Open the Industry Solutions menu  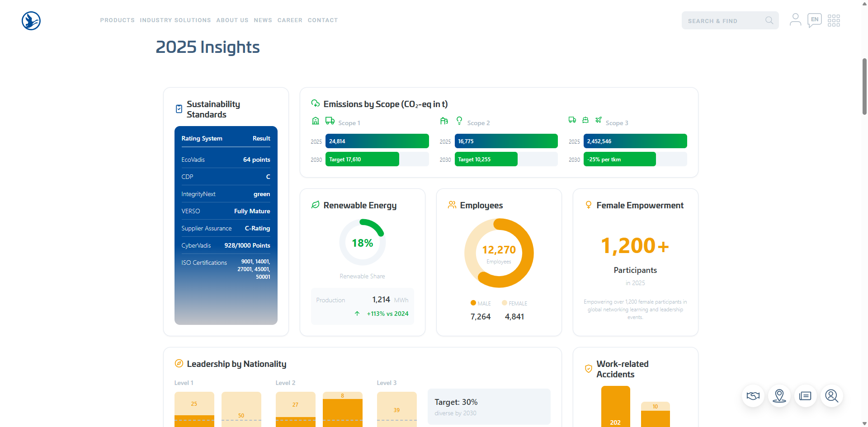(175, 20)
